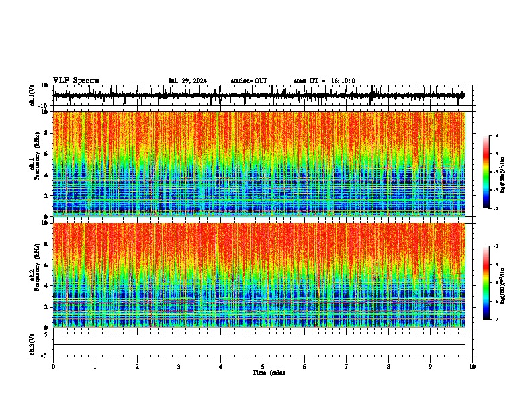Click the '8' kHz tick on ch.1 axis
This screenshot has height=411, width=532.
pyautogui.click(x=46, y=133)
